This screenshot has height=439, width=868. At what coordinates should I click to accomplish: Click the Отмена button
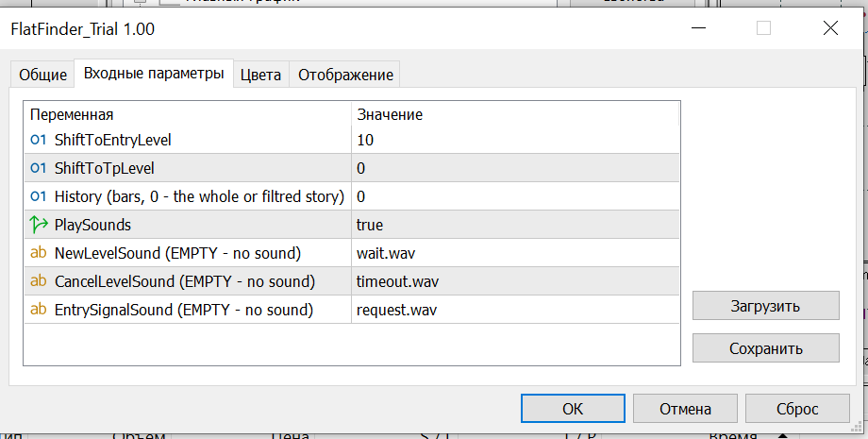[x=685, y=409]
